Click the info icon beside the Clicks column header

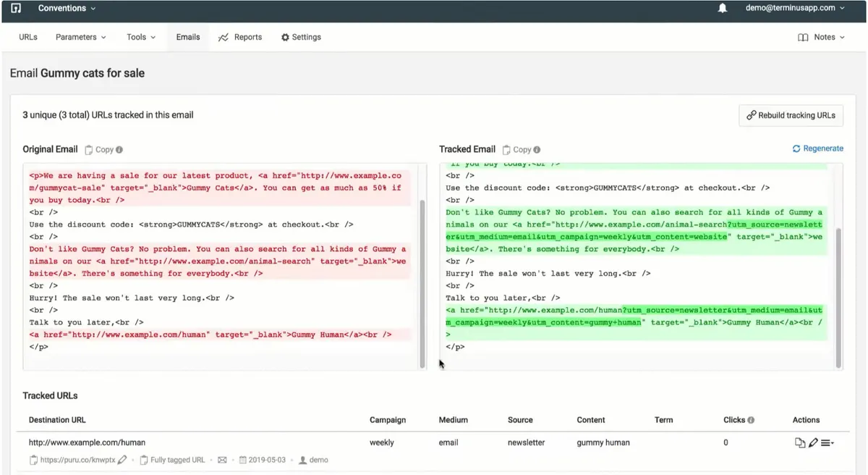click(751, 419)
